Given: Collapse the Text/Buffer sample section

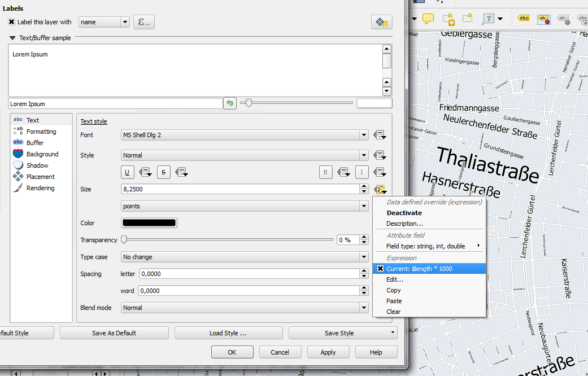Looking at the screenshot, I should pos(13,38).
